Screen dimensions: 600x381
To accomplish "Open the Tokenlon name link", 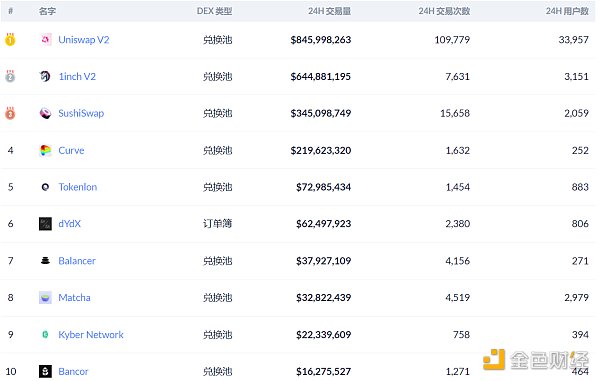I will pos(78,187).
